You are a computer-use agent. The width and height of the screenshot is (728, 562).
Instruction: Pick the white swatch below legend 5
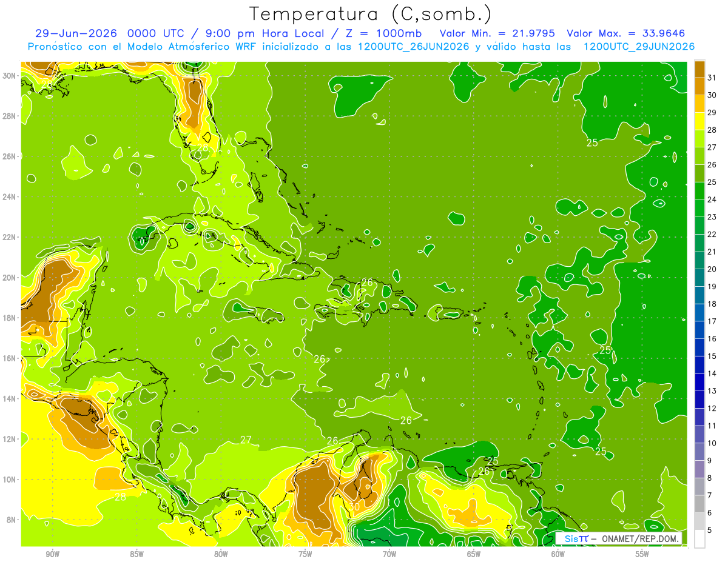pos(699,539)
